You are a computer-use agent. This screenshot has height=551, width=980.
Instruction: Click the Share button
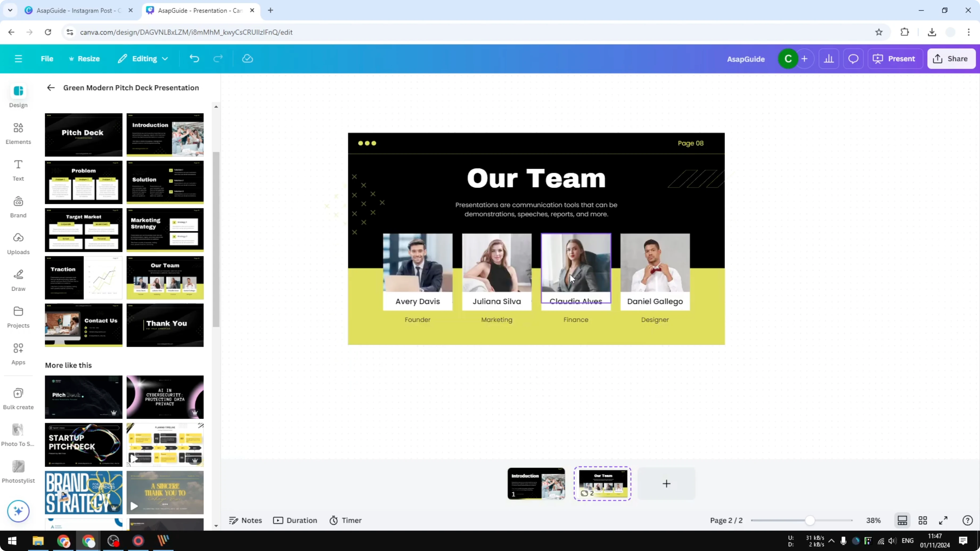pyautogui.click(x=952, y=59)
